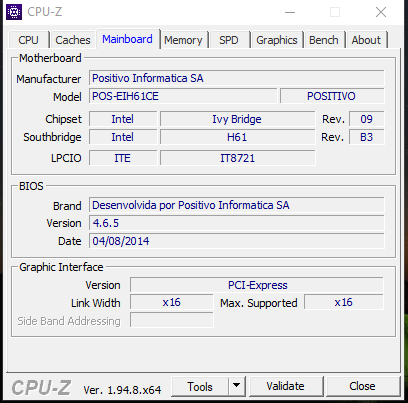This screenshot has height=403, width=408.
Task: Close the window with the X icon
Action: 381,13
